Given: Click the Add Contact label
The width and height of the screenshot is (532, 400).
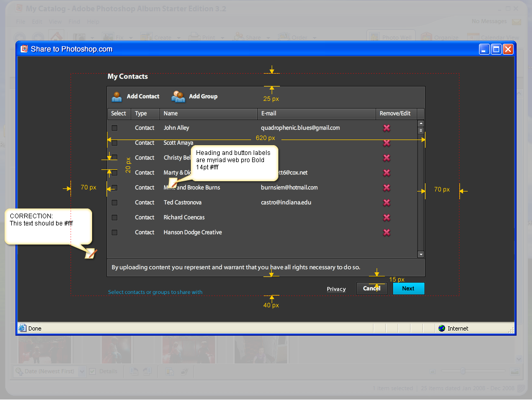Looking at the screenshot, I should tap(143, 96).
